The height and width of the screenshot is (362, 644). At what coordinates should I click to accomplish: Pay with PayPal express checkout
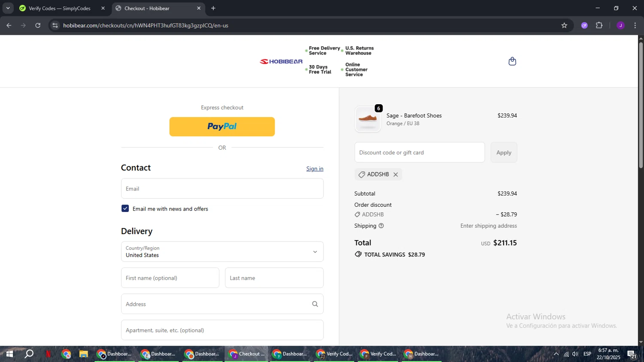coord(222,127)
